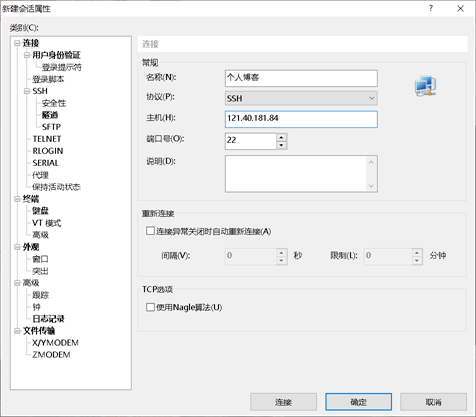
Task: Toggle the Use Nagle algorithm checkbox
Action: coord(150,307)
